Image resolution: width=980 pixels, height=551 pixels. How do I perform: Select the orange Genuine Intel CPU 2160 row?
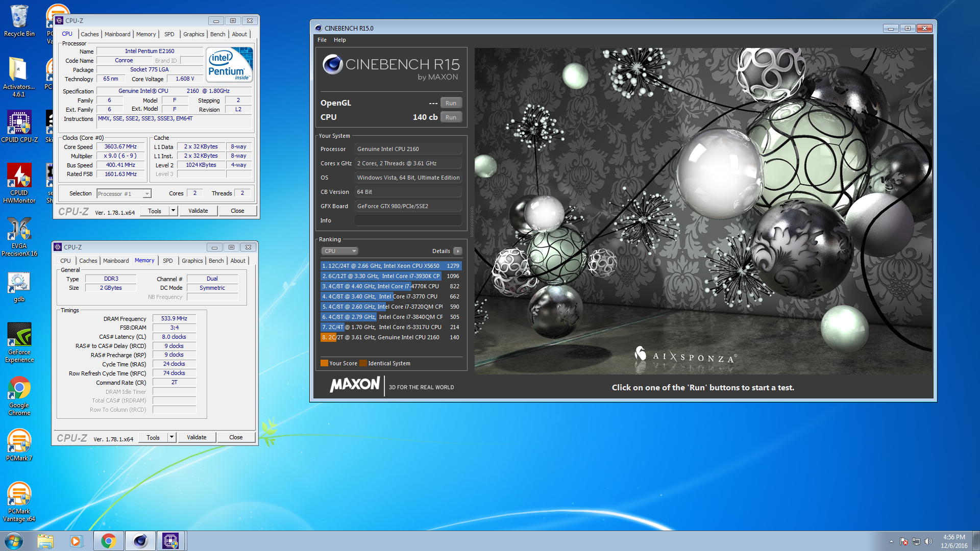[391, 337]
